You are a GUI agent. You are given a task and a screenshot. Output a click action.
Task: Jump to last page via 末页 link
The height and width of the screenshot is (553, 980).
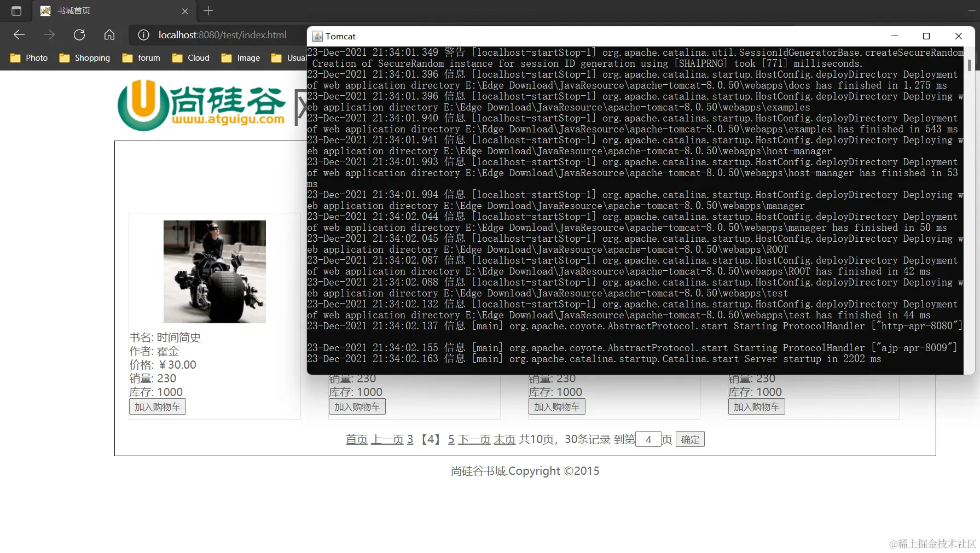(505, 439)
